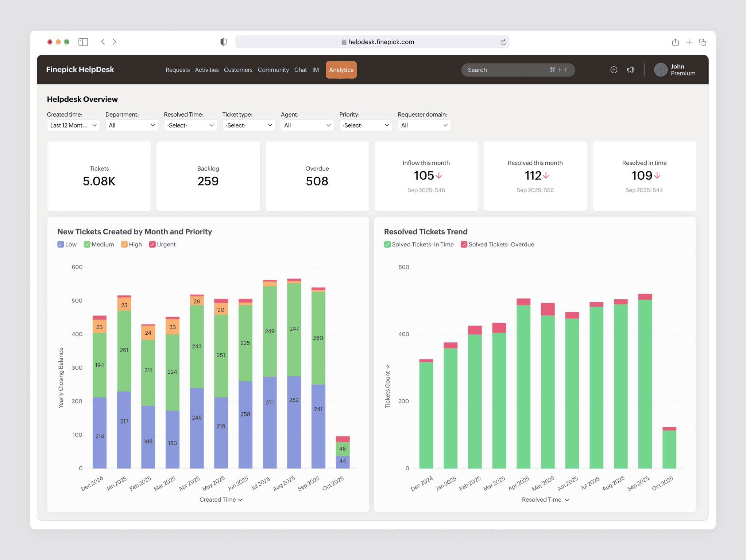Viewport: 746px width, 560px height.
Task: Expand the Created time filter showing Last 12 Months
Action: coord(73,125)
